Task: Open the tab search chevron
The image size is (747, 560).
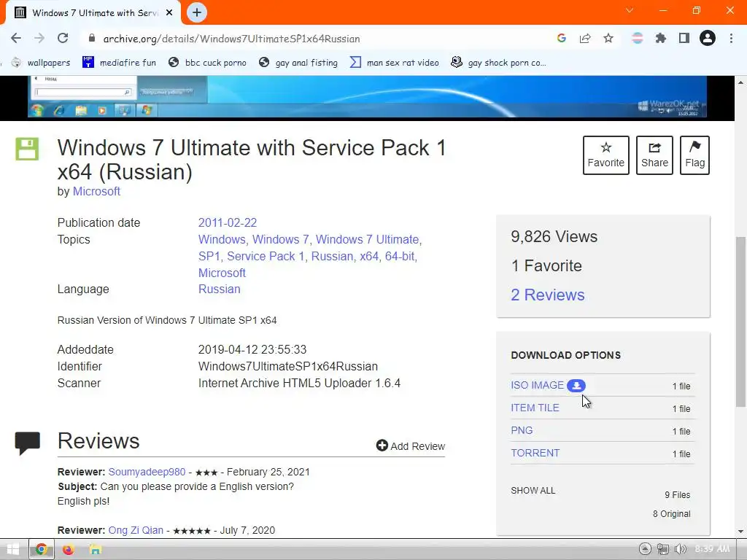Action: (x=630, y=10)
